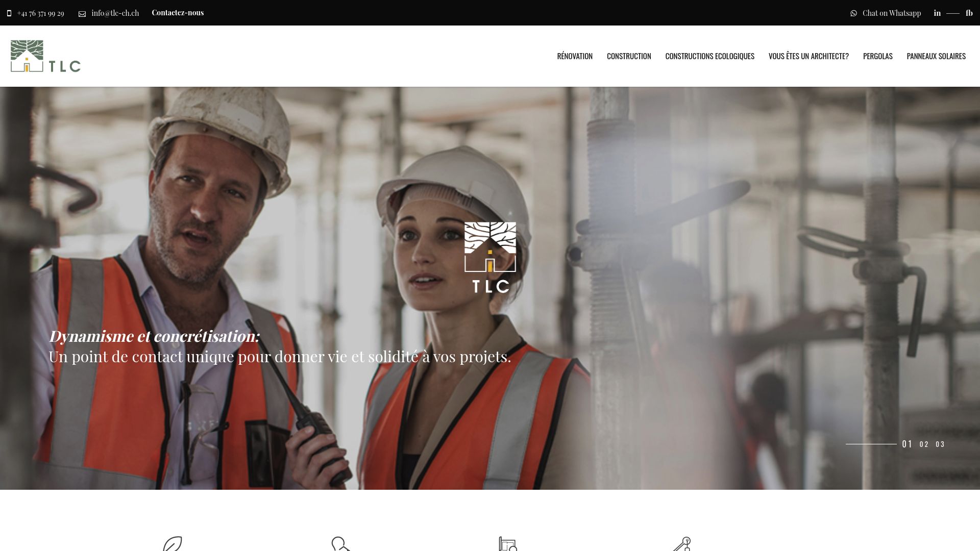Open the Facebook 'fb' social link
980x551 pixels.
click(968, 13)
